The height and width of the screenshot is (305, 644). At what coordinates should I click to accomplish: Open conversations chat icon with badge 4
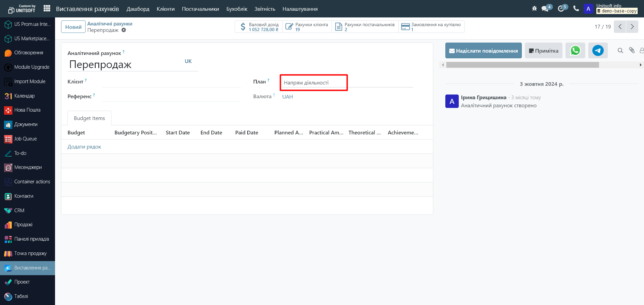point(546,8)
